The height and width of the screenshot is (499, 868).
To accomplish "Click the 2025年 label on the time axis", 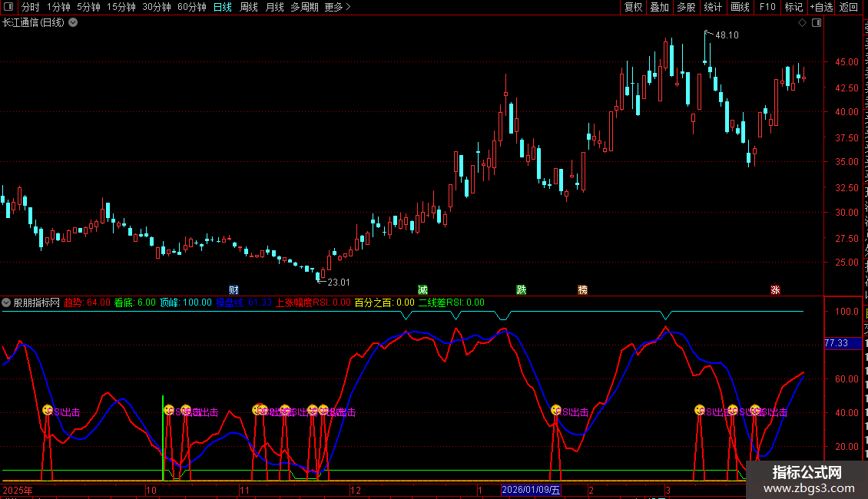I will tap(18, 490).
